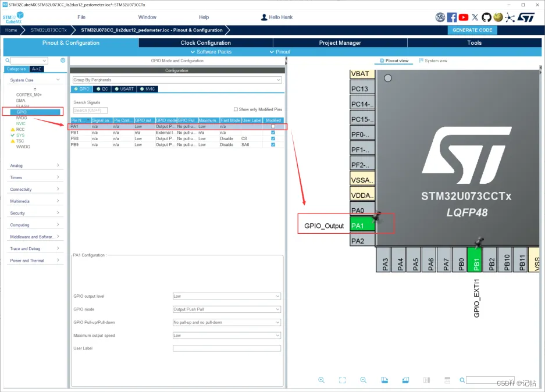Open the GPIO mode dropdown

click(x=227, y=309)
